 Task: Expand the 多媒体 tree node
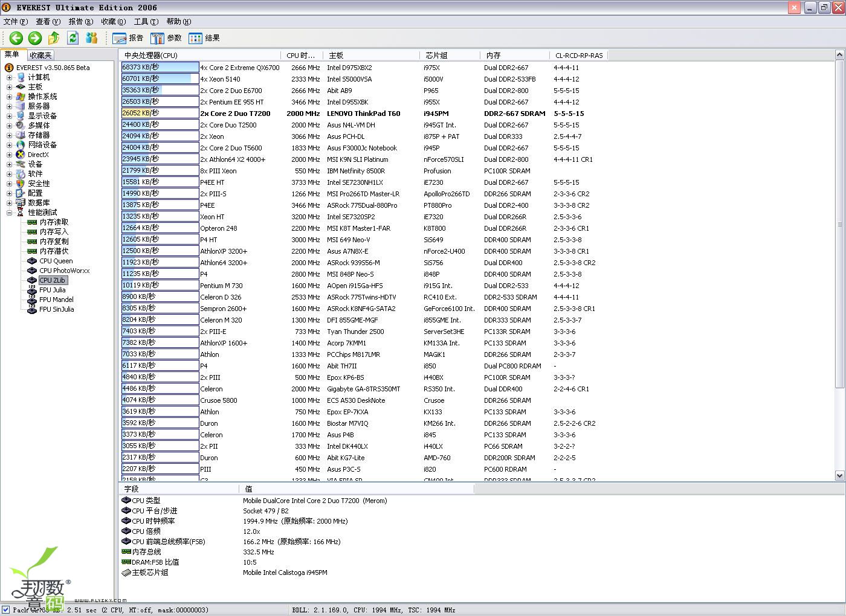9,126
